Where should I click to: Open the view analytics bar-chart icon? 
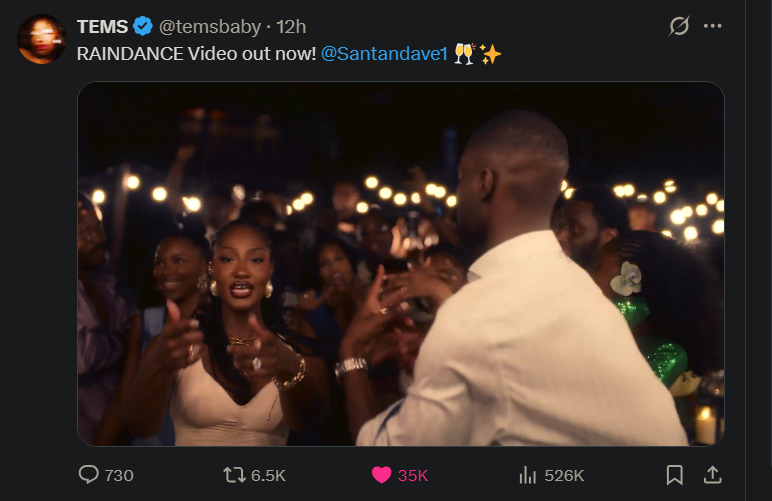[x=528, y=475]
